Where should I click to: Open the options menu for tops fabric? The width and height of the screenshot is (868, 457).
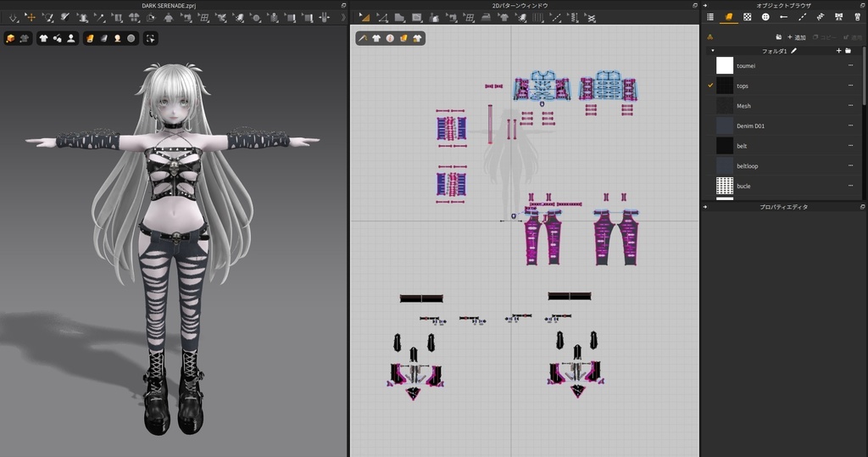pyautogui.click(x=851, y=86)
